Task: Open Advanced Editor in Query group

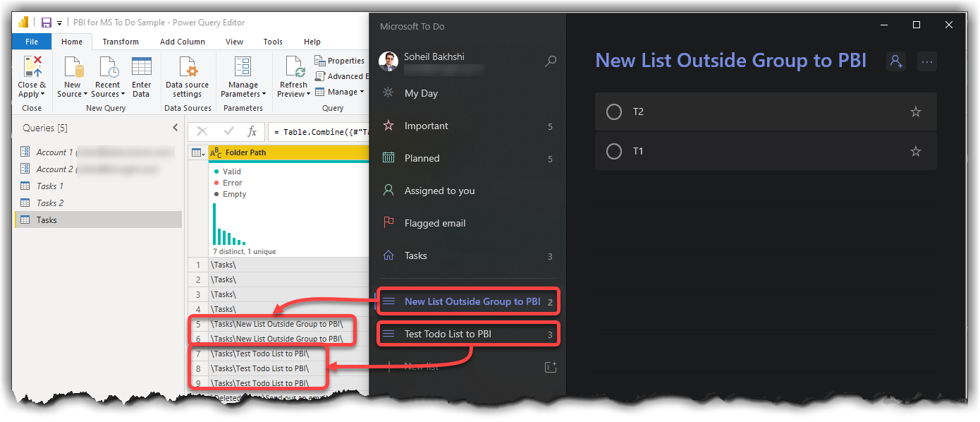Action: click(341, 76)
